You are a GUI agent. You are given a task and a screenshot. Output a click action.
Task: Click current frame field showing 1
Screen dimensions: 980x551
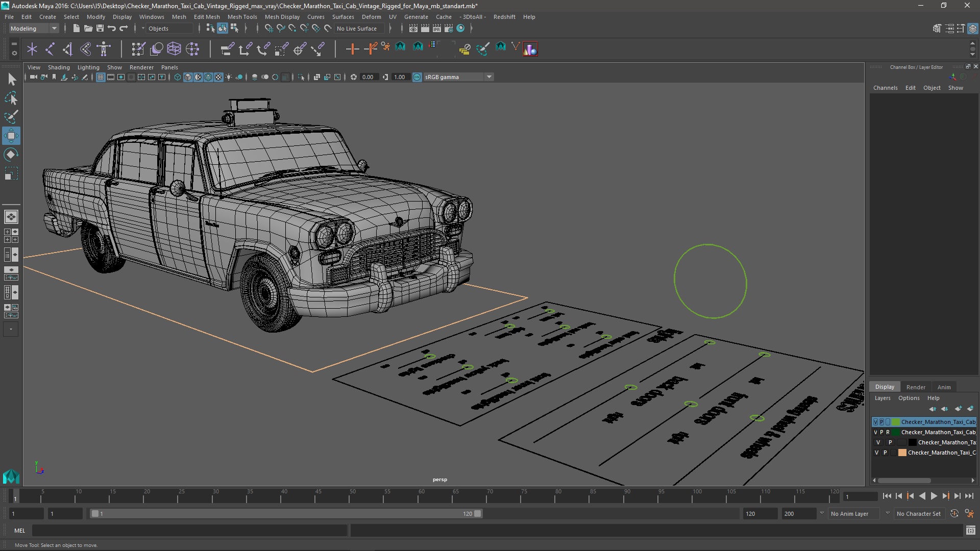tap(861, 496)
